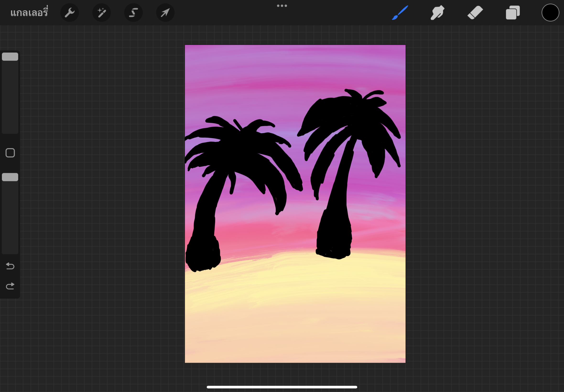Screen dimensions: 564x392
Task: Tap the opacity slider tab
Action: (10, 177)
